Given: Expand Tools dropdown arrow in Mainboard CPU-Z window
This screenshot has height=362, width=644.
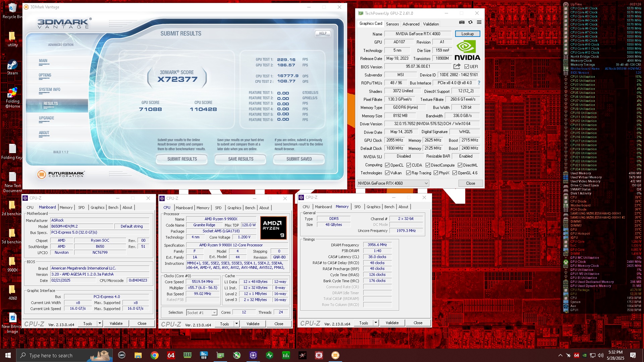Looking at the screenshot, I should tap(100, 323).
